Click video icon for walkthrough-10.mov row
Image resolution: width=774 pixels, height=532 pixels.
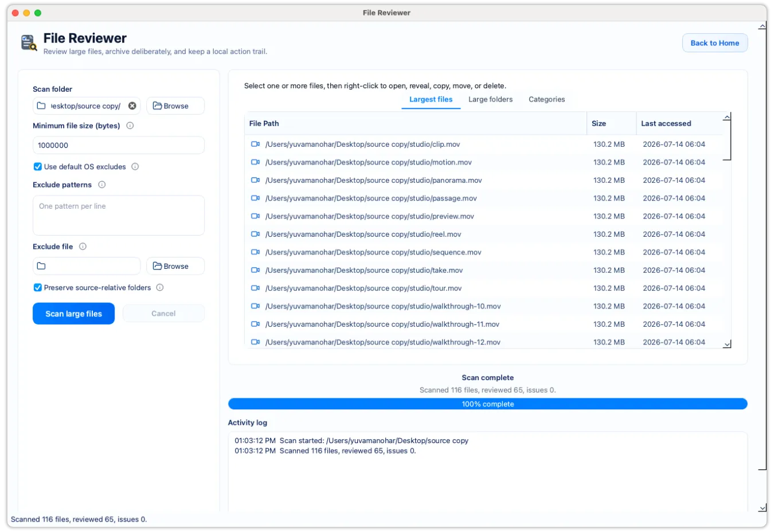pyautogui.click(x=256, y=306)
